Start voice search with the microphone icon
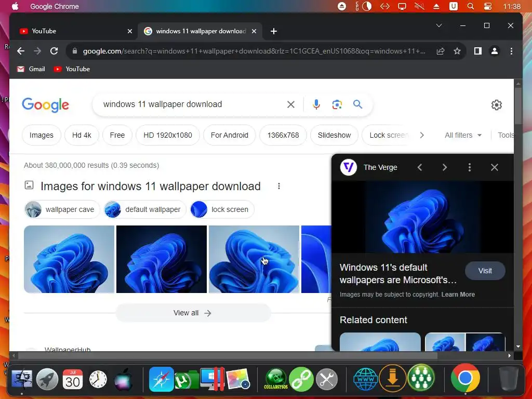The image size is (532, 399). [316, 104]
